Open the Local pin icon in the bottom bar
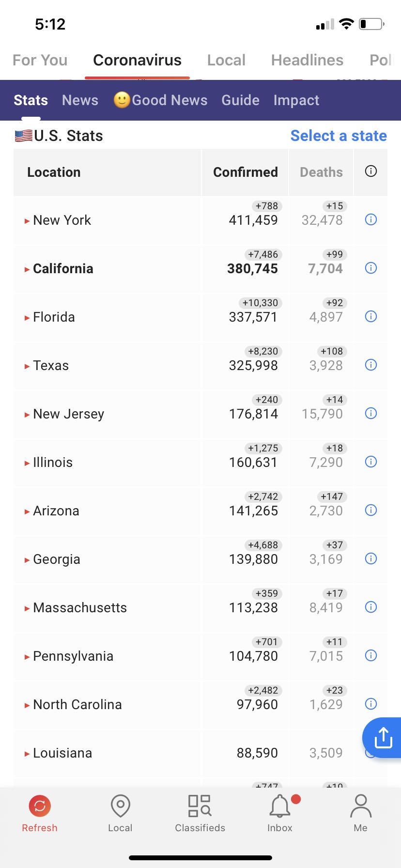 click(x=120, y=806)
